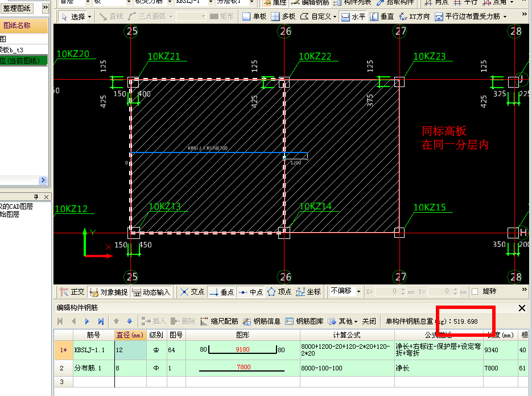
Task: Select 点角 point-angle axis tool
Action: 494,3
